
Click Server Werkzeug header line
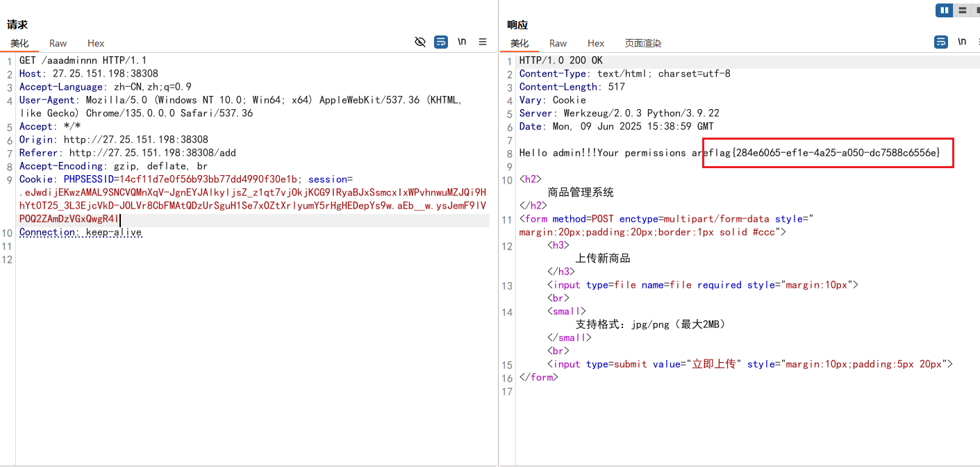click(x=620, y=113)
